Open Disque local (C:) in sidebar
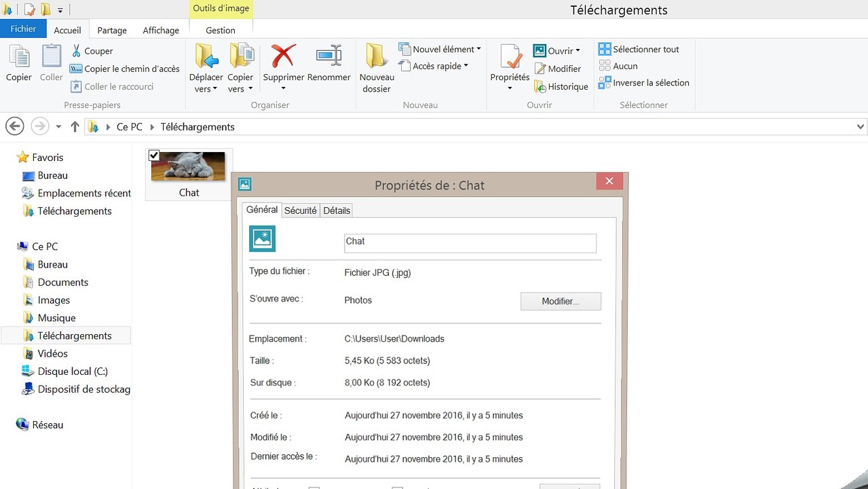 pyautogui.click(x=64, y=371)
